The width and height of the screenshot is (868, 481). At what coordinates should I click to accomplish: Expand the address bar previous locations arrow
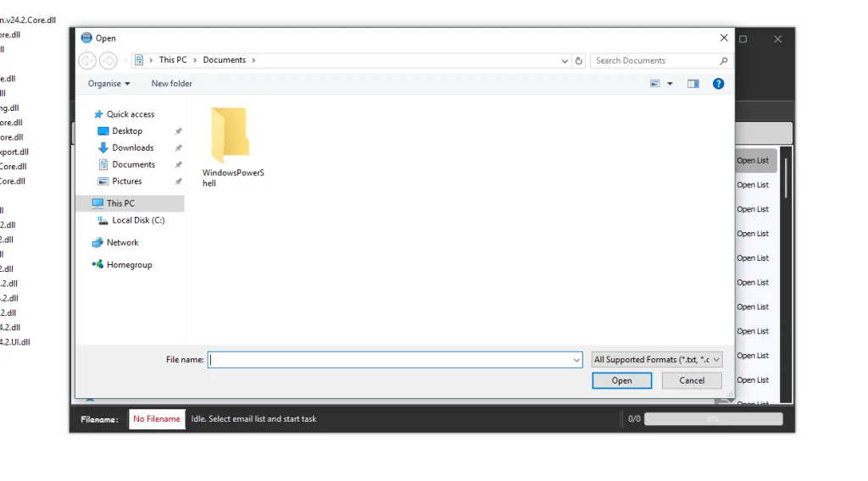click(x=565, y=61)
